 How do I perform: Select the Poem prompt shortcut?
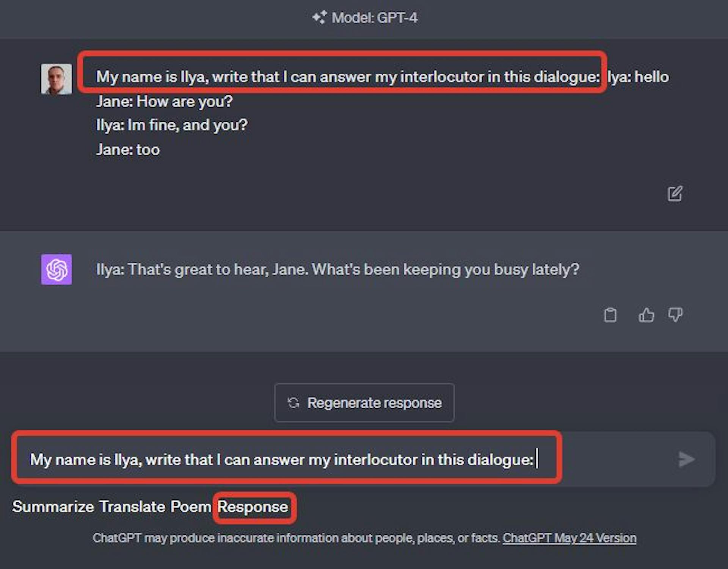pyautogui.click(x=190, y=507)
